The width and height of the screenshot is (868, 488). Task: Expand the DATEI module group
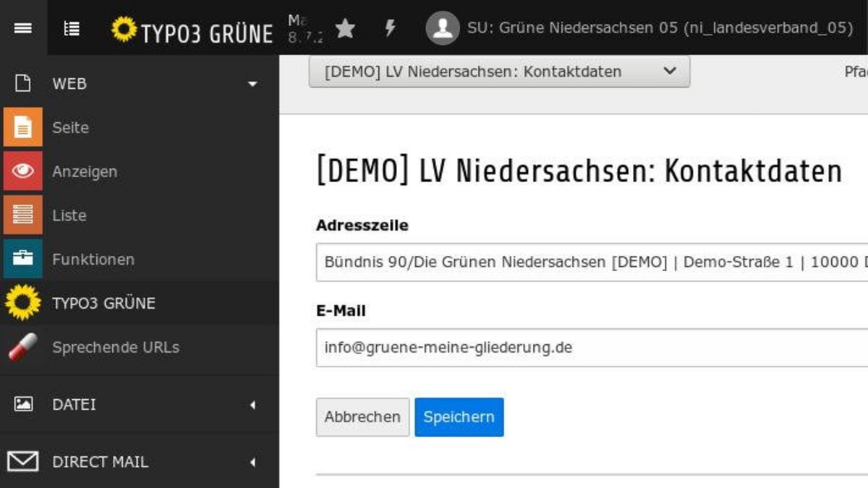tap(252, 405)
